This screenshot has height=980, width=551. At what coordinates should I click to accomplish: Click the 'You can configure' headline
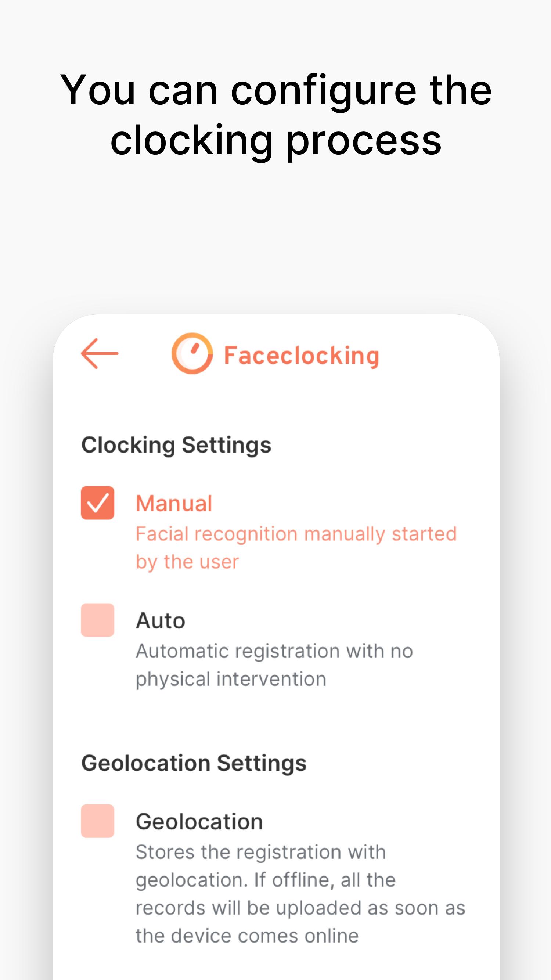276,90
